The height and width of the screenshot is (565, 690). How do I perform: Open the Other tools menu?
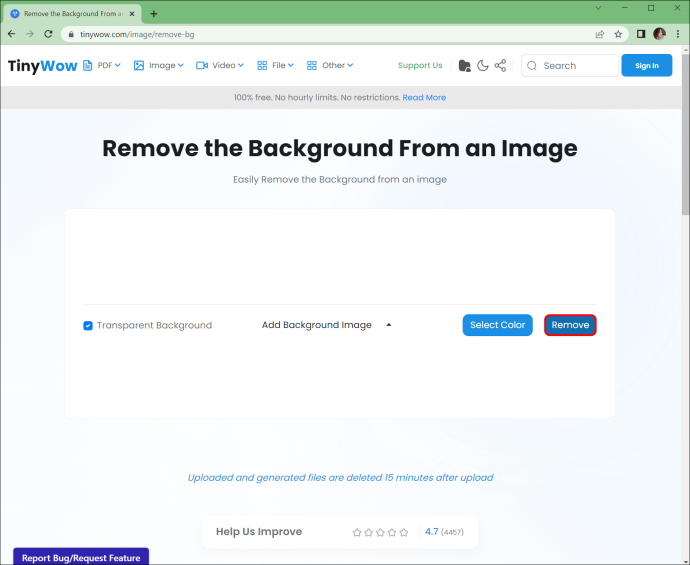tap(330, 65)
